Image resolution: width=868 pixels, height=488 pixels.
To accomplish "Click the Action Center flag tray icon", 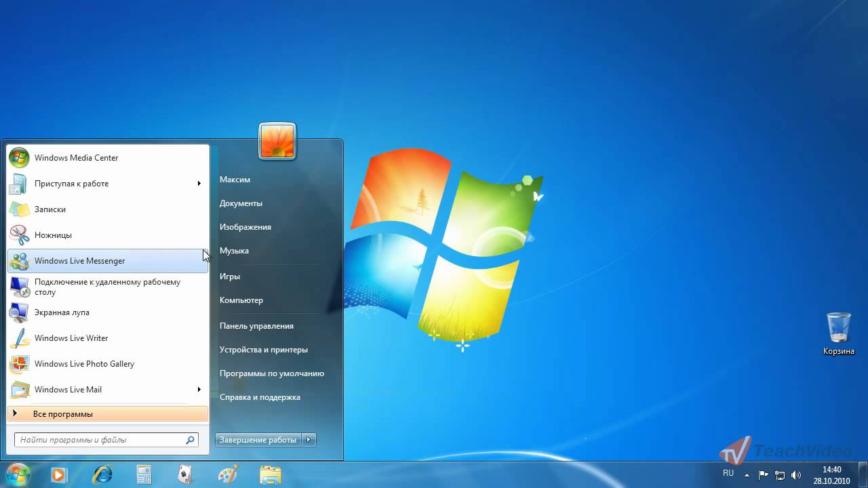I will (x=764, y=474).
